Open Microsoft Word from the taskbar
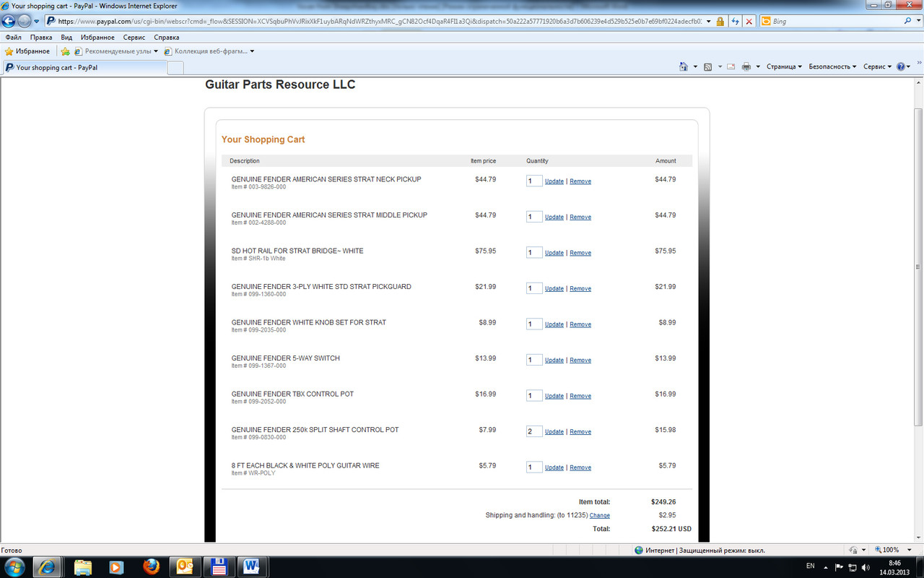 click(250, 566)
